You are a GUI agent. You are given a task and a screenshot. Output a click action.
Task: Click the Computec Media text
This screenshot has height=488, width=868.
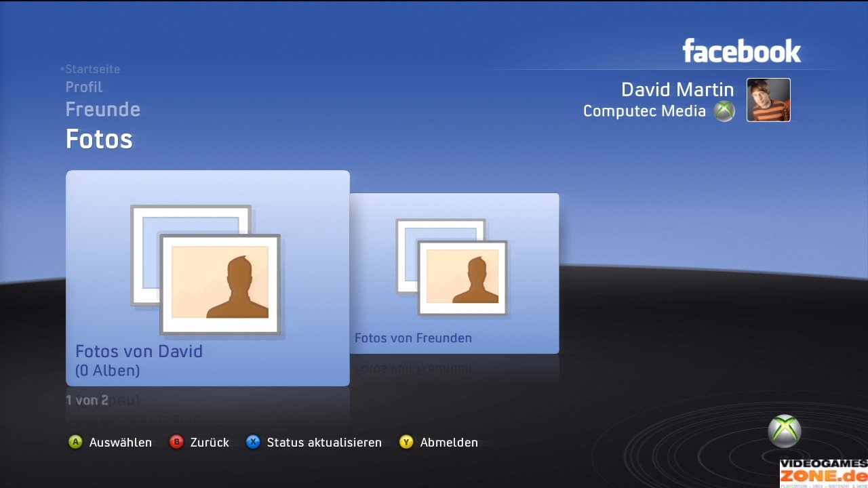tap(645, 111)
